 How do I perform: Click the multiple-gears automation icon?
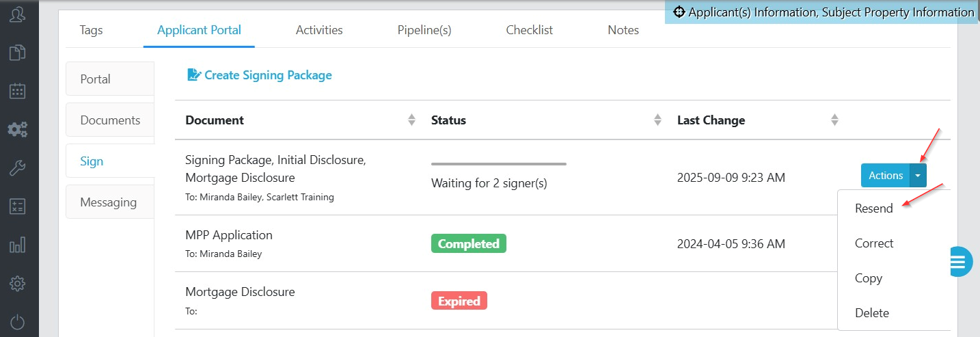click(x=18, y=130)
